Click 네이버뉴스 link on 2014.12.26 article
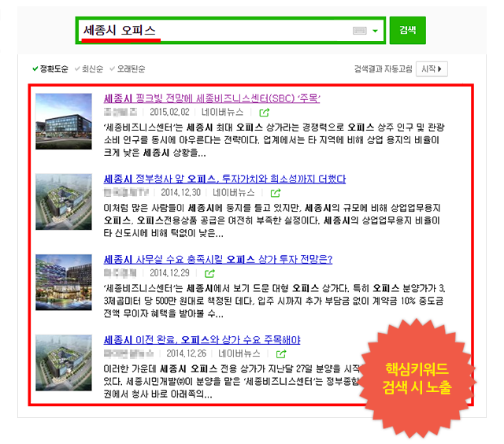The height and width of the screenshot is (444, 504). (239, 353)
